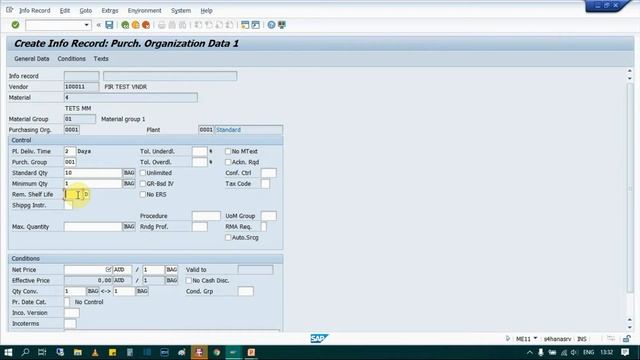Click the lock icon in status bar
This screenshot has height=360, width=640.
pos(627,339)
